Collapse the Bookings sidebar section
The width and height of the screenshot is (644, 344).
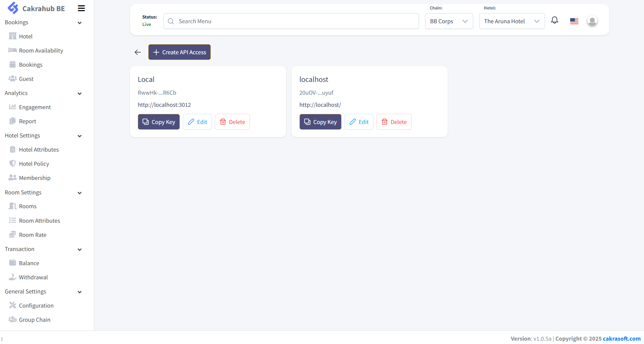pyautogui.click(x=79, y=23)
